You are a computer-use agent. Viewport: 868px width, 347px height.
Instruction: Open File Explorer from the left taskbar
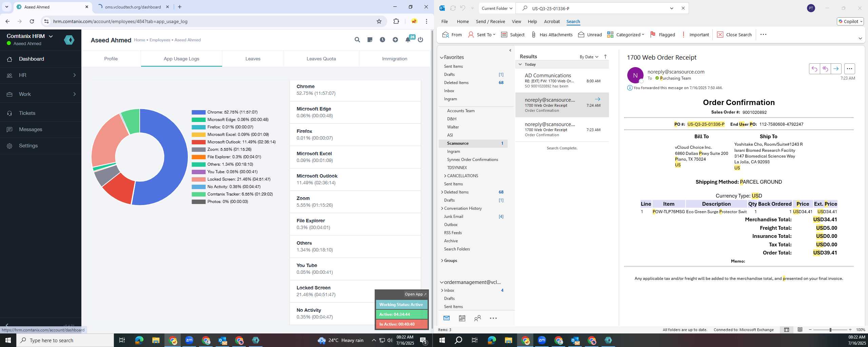point(156,340)
